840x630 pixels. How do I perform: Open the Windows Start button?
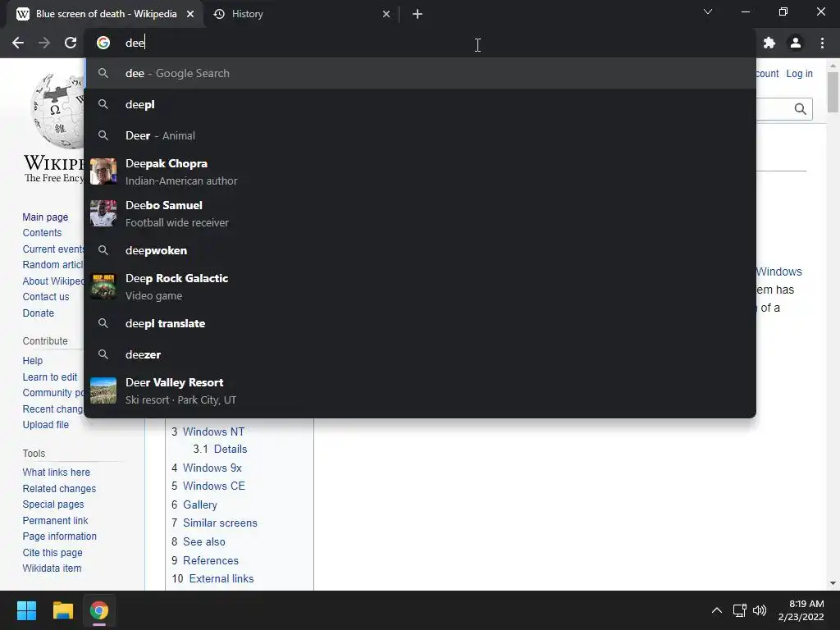(x=26, y=610)
